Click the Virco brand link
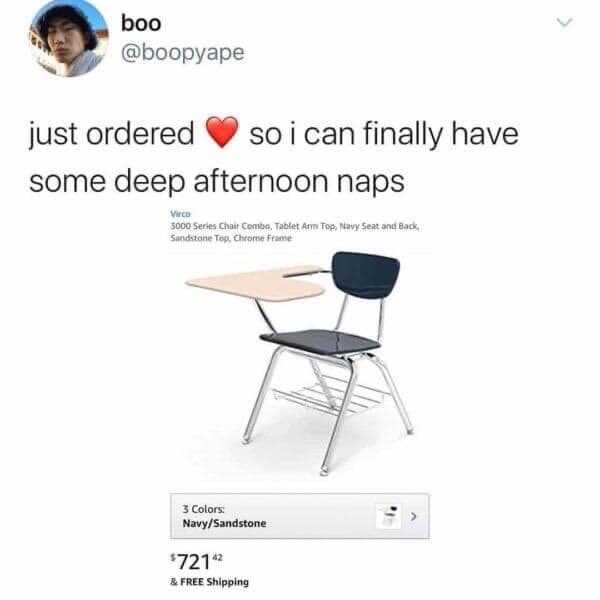This screenshot has width=600, height=600. click(x=180, y=214)
